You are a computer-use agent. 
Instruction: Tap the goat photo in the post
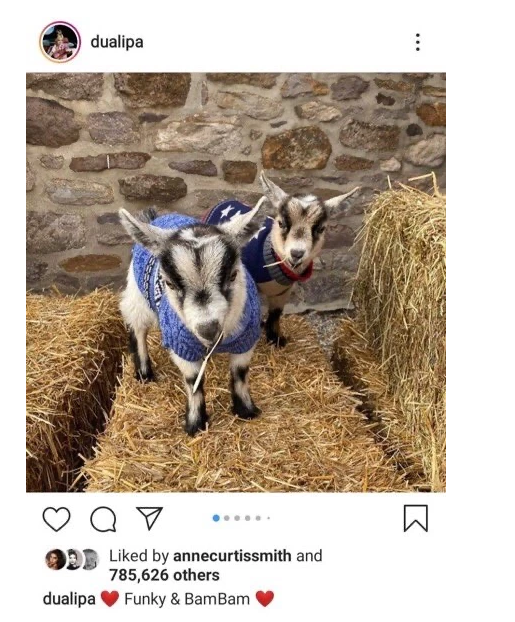pos(236,282)
